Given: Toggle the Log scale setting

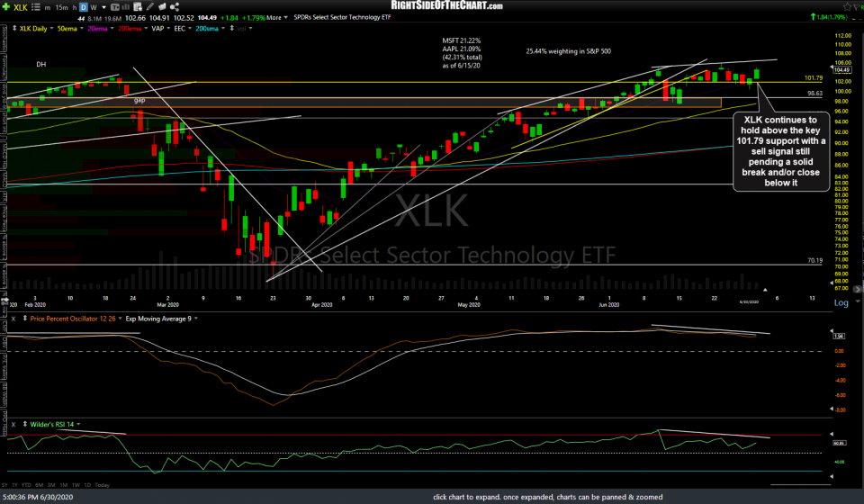Looking at the screenshot, I should pos(841,302).
